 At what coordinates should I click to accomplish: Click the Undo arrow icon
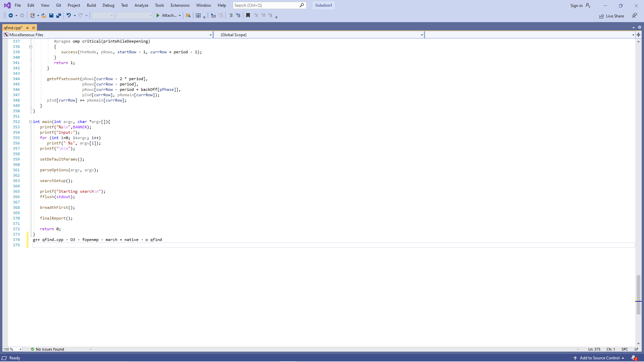point(69,15)
